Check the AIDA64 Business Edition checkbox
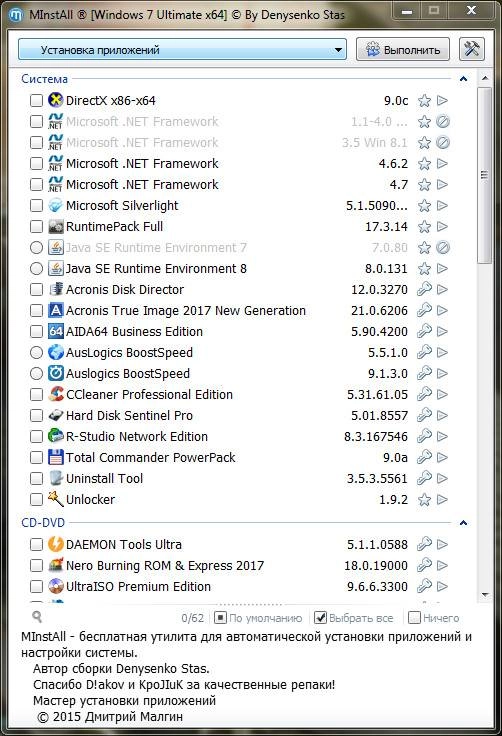Image resolution: width=502 pixels, height=736 pixels. [x=36, y=331]
